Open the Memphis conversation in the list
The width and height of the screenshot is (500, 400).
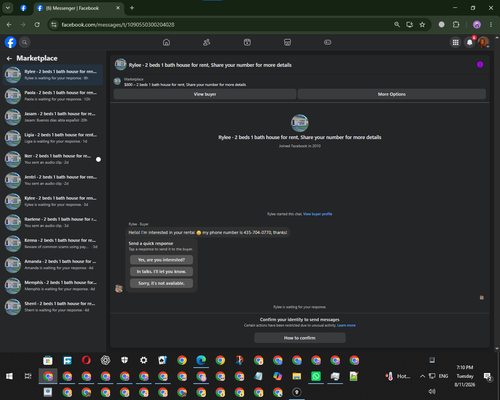[x=53, y=286]
